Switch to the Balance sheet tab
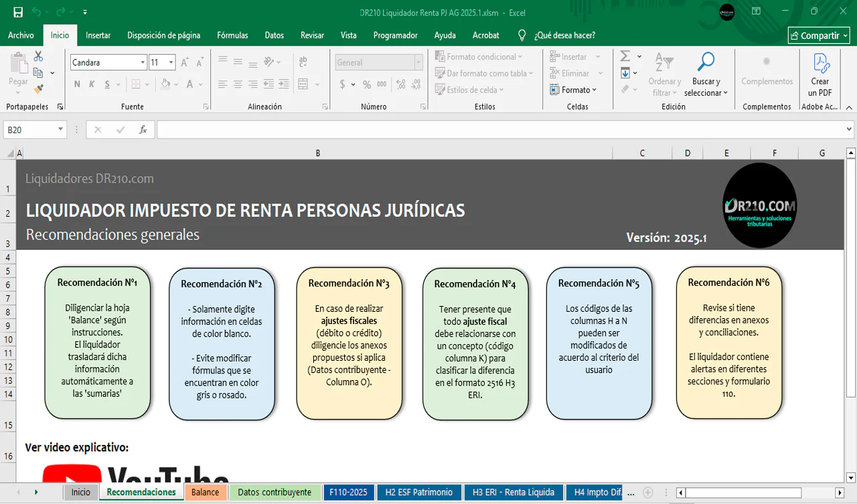Image resolution: width=857 pixels, height=504 pixels. pyautogui.click(x=205, y=492)
